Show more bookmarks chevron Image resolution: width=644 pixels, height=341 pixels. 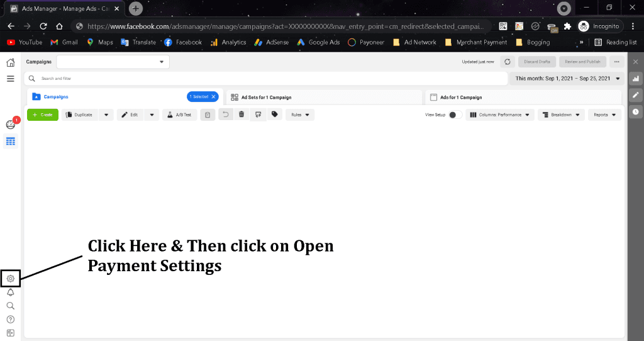[581, 42]
